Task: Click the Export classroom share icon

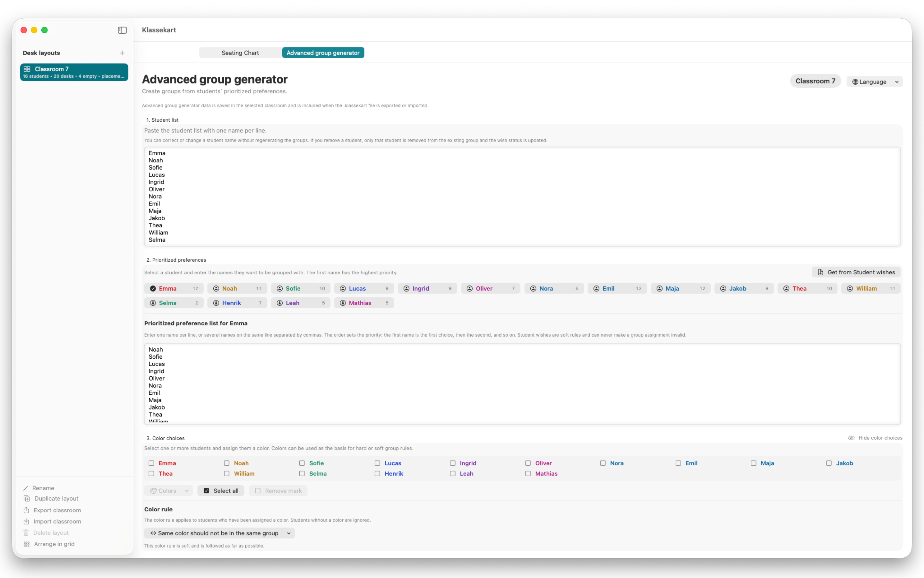Action: point(26,510)
